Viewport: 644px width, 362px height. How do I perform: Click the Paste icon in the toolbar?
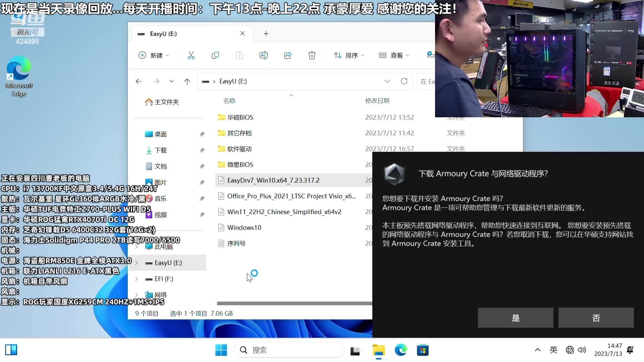(239, 55)
